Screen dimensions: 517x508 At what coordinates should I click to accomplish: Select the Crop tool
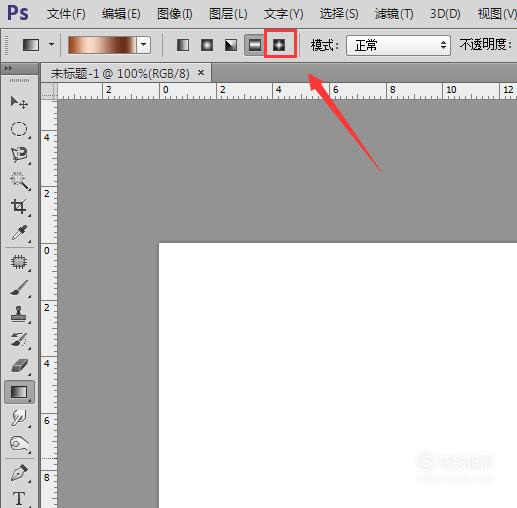pos(19,207)
